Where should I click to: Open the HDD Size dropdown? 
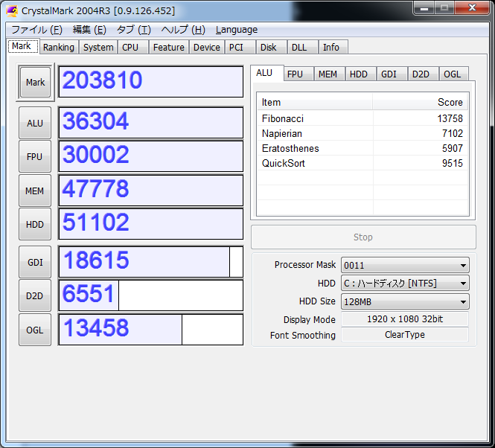pos(405,302)
